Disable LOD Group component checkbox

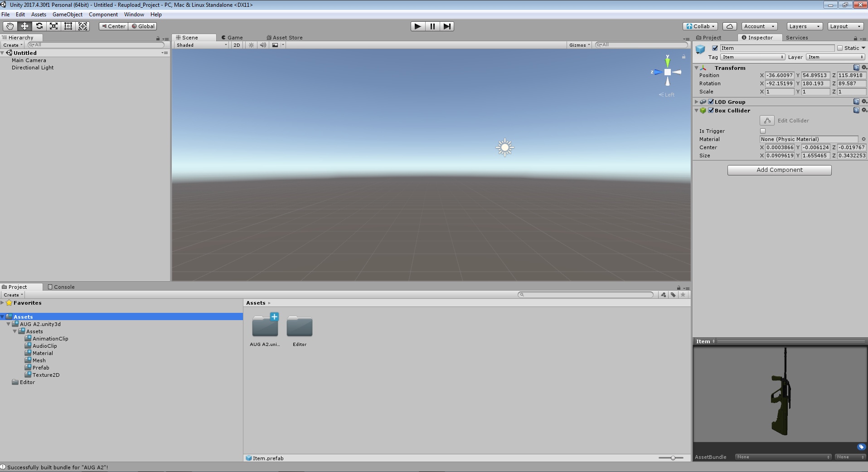coord(711,102)
